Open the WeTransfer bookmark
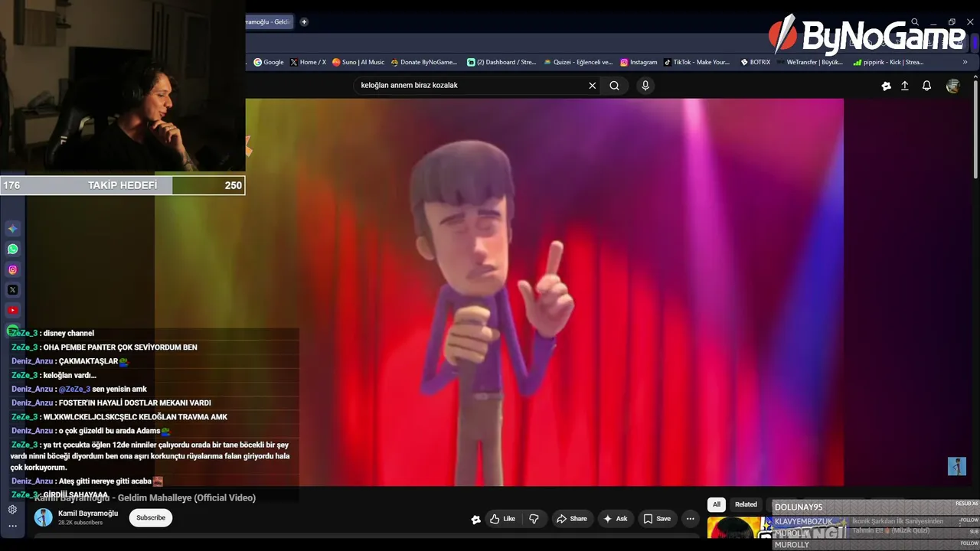Image resolution: width=980 pixels, height=551 pixels. coord(810,63)
